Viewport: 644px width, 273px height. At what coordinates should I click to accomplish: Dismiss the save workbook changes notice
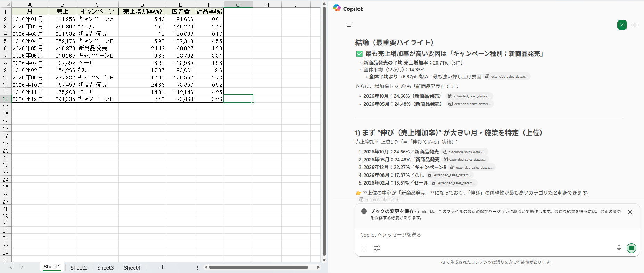coord(630,212)
